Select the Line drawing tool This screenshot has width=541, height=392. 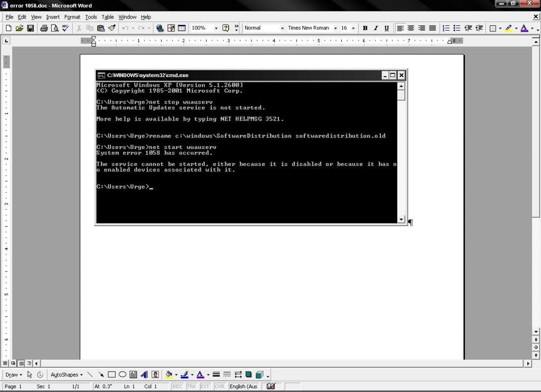click(90, 375)
